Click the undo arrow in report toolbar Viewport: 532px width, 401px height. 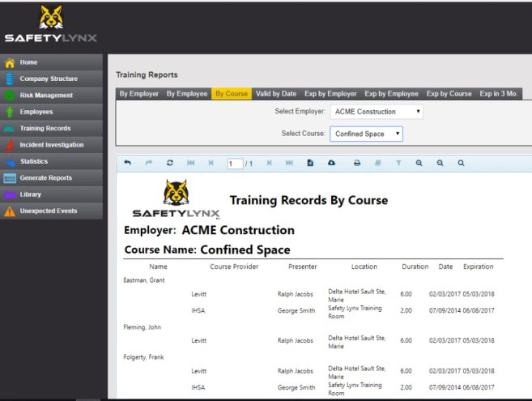(x=128, y=163)
